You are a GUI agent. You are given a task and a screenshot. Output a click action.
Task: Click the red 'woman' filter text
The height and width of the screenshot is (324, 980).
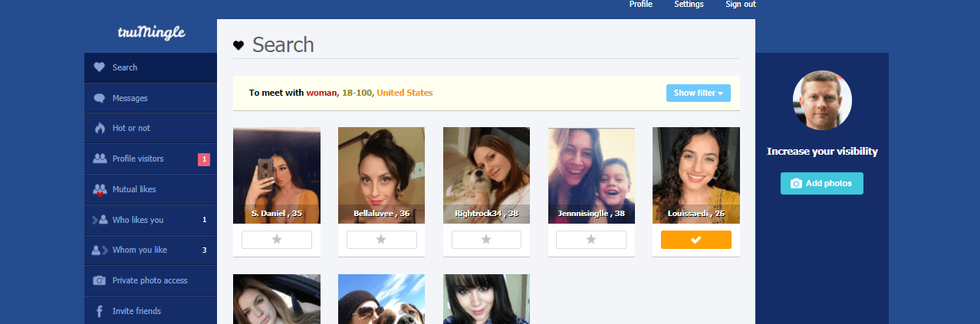point(322,93)
